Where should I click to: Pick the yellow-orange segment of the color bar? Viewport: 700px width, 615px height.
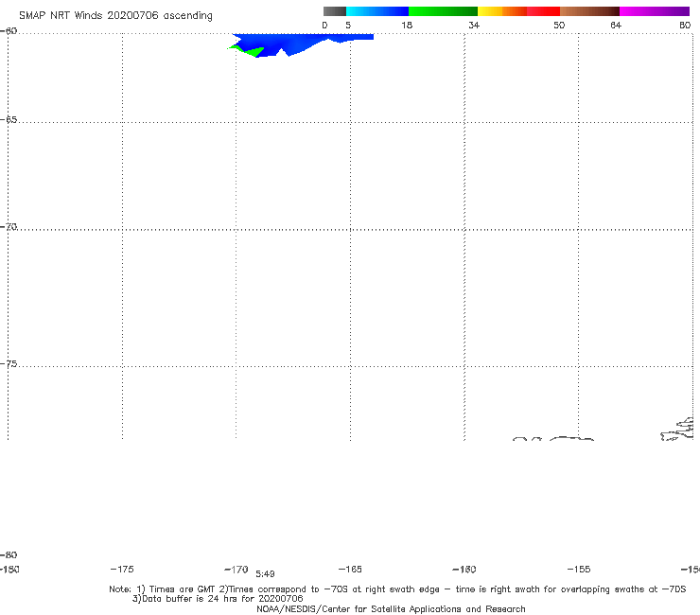502,11
